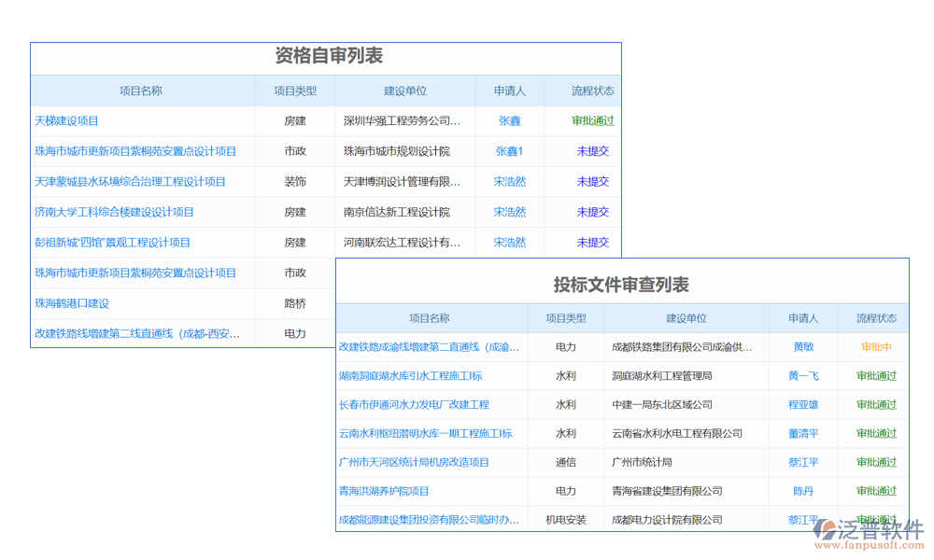Click 建设单位 header in 投标文件审查列表
The image size is (934, 560).
(686, 318)
